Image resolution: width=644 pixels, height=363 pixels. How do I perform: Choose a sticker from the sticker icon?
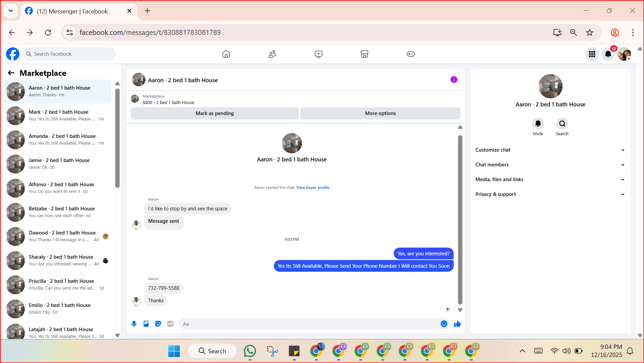point(158,324)
